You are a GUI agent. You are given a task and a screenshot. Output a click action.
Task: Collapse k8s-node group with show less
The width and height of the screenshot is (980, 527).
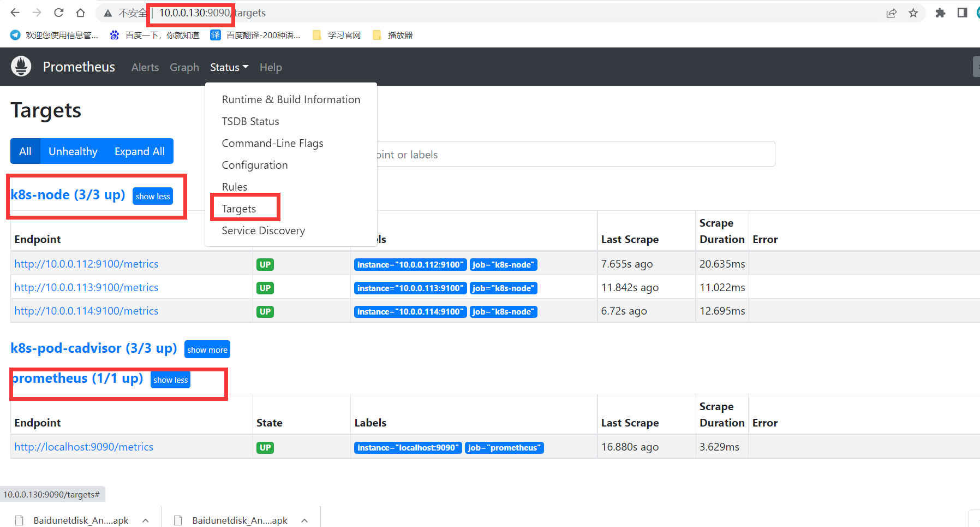point(153,197)
